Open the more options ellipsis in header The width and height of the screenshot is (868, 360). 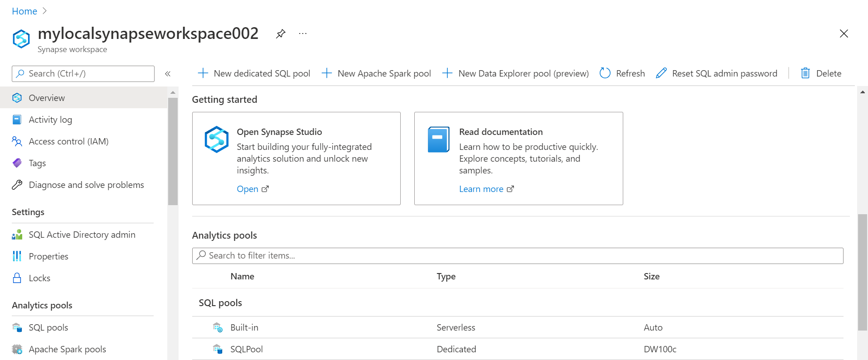[x=303, y=34]
